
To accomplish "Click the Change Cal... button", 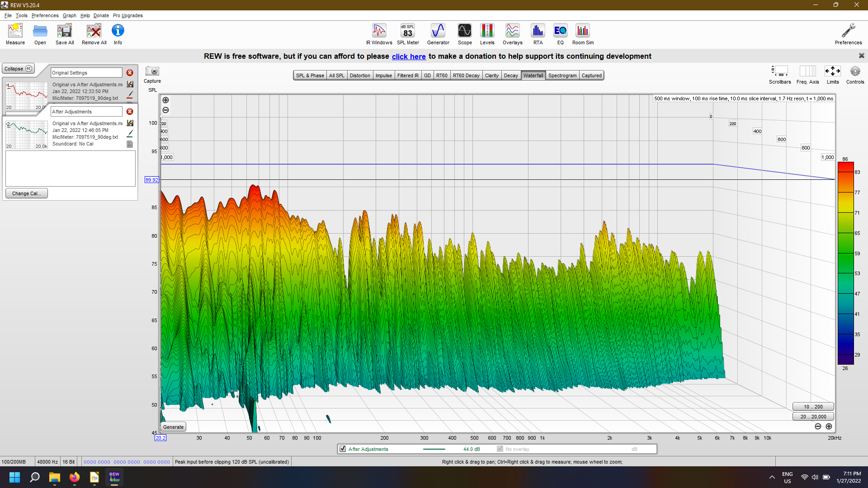I will [x=27, y=193].
